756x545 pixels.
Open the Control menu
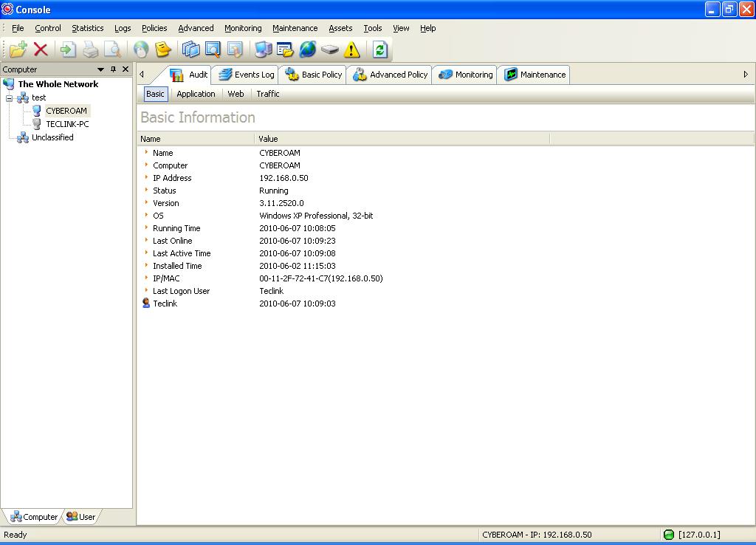point(48,28)
